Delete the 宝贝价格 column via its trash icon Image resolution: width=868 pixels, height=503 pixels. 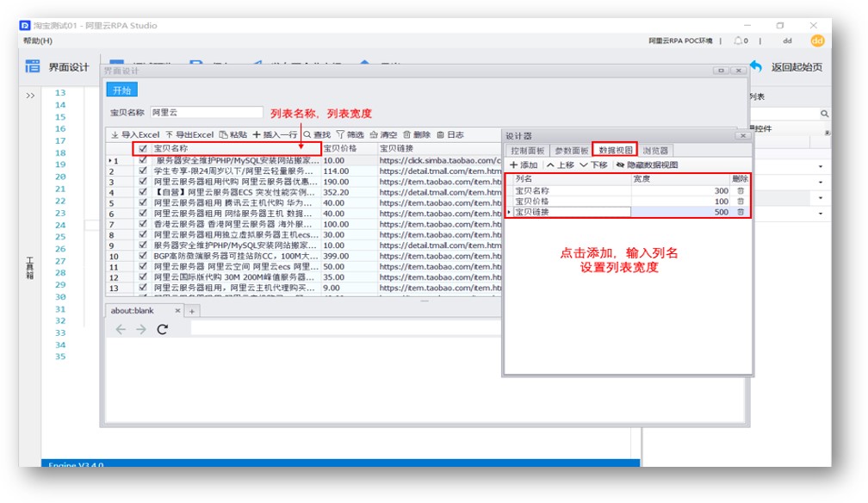(741, 201)
